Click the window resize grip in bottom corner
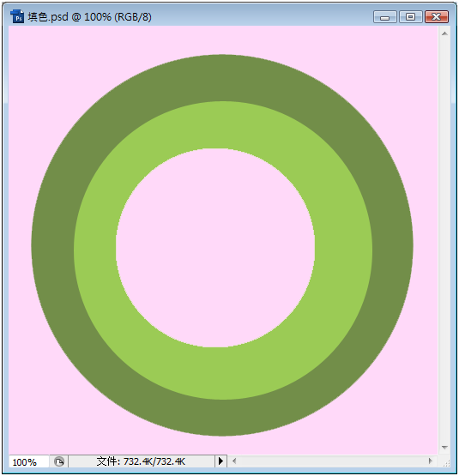Viewport: 459px width, 476px height. click(446, 462)
